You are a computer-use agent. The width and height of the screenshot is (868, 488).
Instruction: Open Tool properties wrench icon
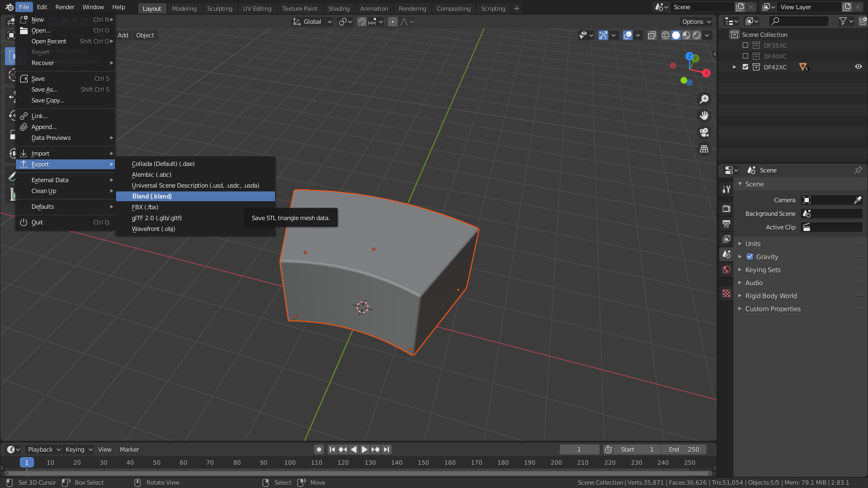726,189
